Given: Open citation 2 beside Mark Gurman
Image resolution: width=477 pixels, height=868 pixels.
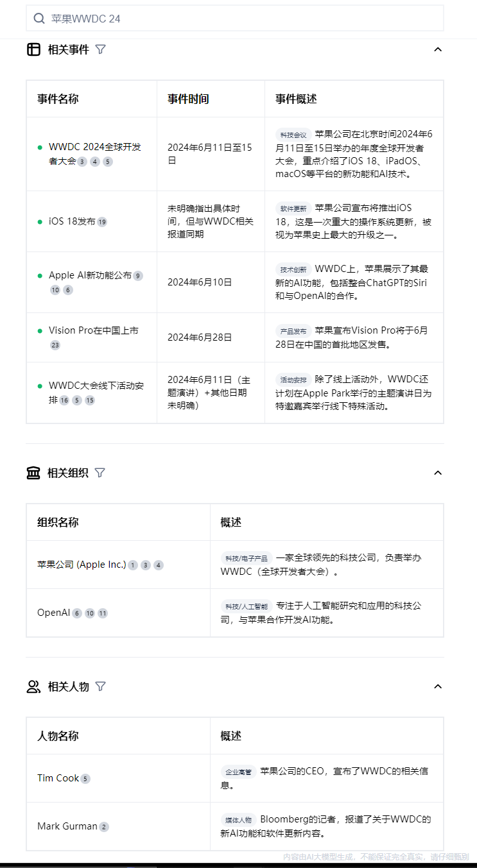Looking at the screenshot, I should [104, 827].
